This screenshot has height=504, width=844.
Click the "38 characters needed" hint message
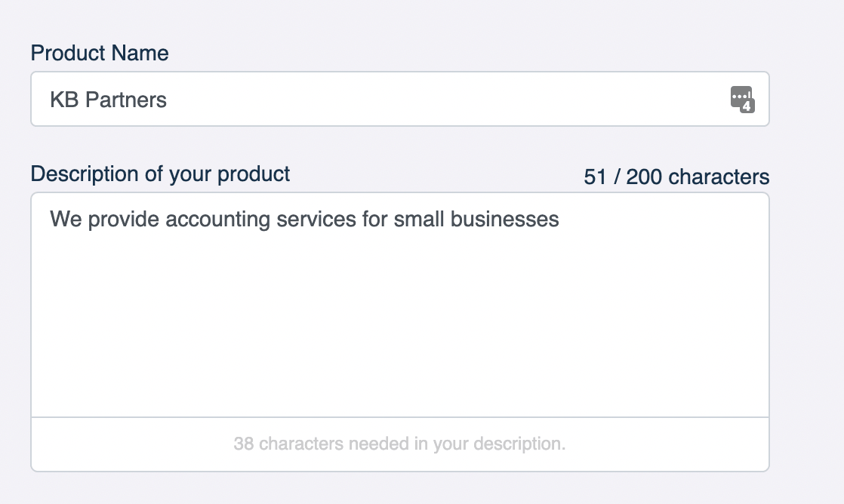click(x=399, y=444)
